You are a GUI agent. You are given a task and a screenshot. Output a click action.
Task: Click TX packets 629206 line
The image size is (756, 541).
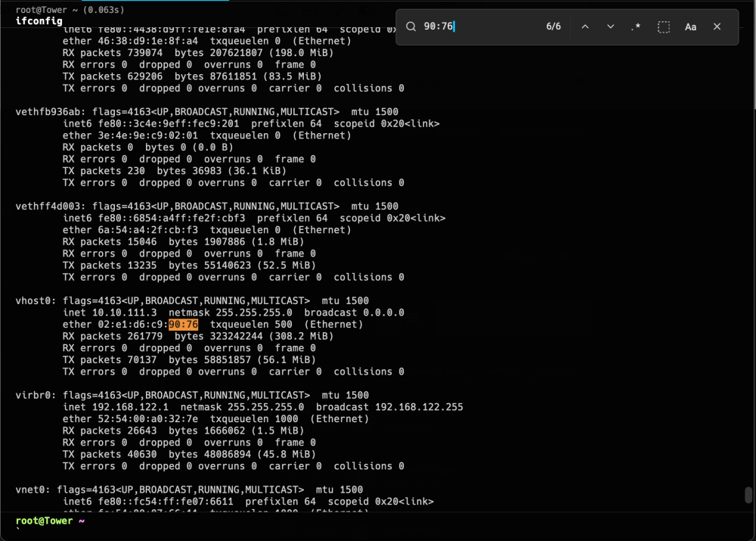192,76
